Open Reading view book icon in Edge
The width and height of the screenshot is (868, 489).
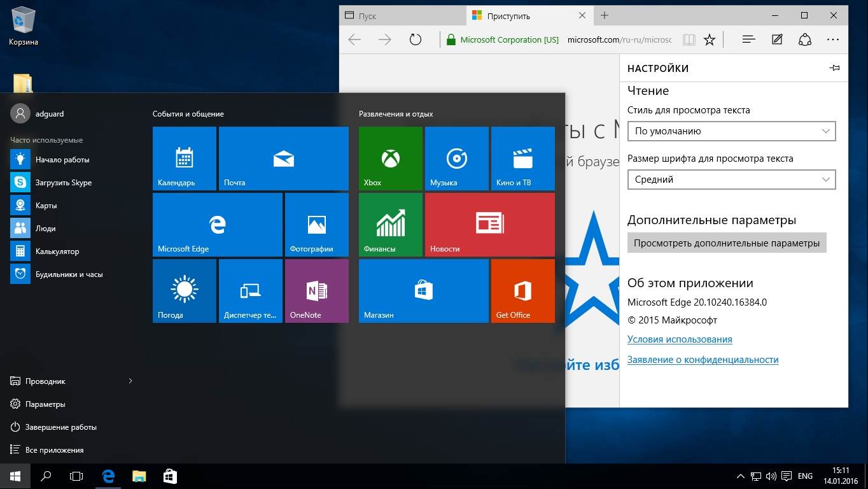coord(689,39)
